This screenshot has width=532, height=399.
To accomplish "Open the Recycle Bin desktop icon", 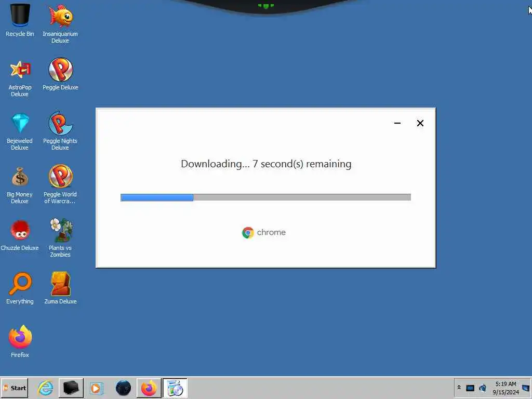I will click(x=20, y=20).
